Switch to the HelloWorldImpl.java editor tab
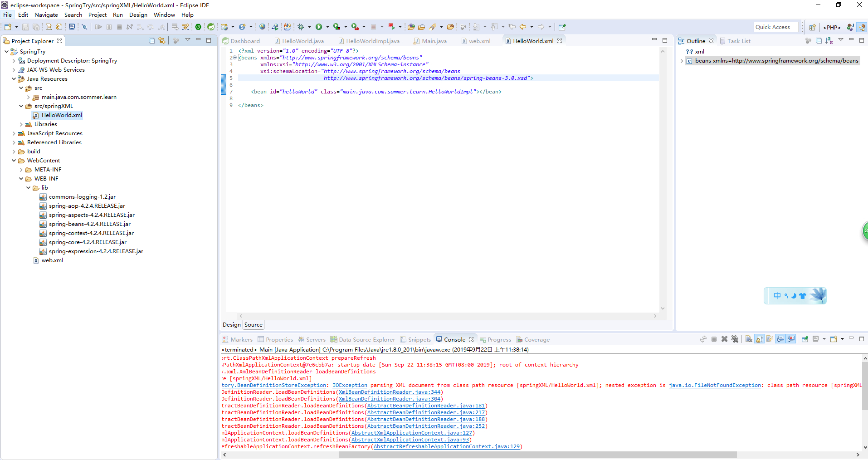The image size is (868, 460). coord(369,41)
